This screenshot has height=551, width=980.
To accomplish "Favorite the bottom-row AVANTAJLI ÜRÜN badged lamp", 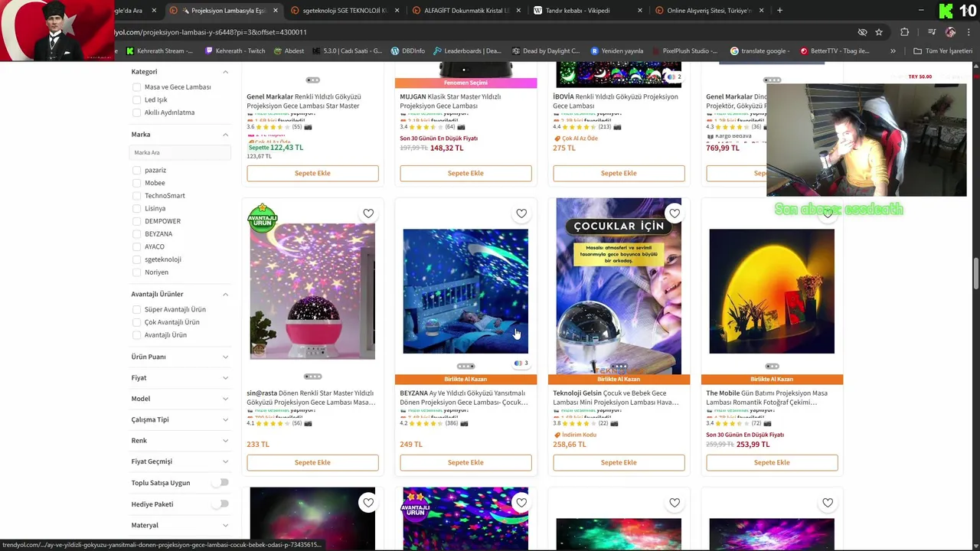I will [x=521, y=503].
